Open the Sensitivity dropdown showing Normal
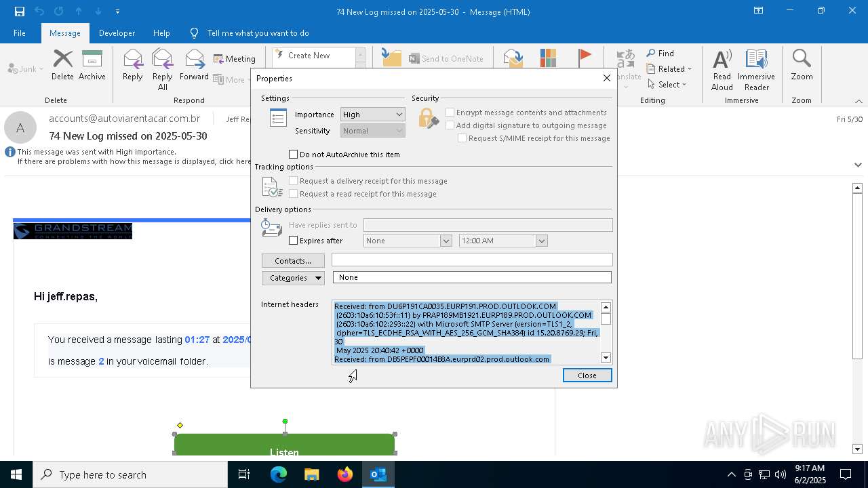868x488 pixels. point(372,131)
